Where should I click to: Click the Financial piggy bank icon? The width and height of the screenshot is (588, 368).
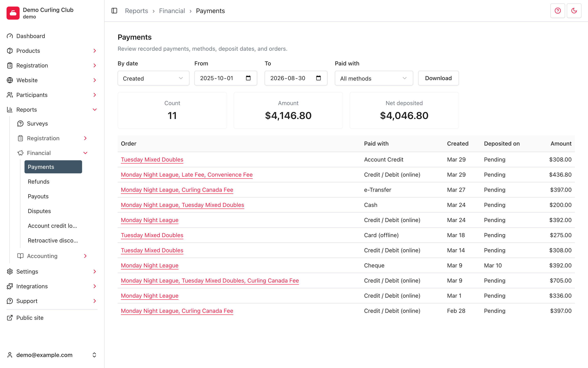pos(20,153)
